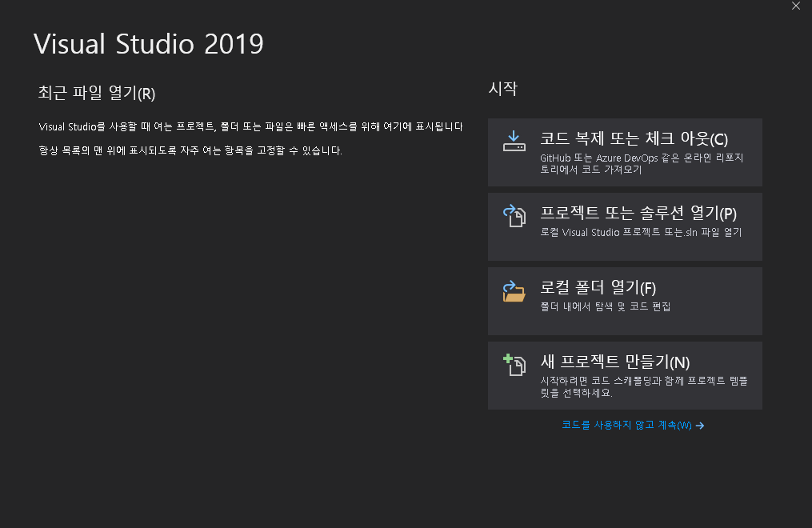
Task: Click the 시작 heading
Action: [x=503, y=89]
